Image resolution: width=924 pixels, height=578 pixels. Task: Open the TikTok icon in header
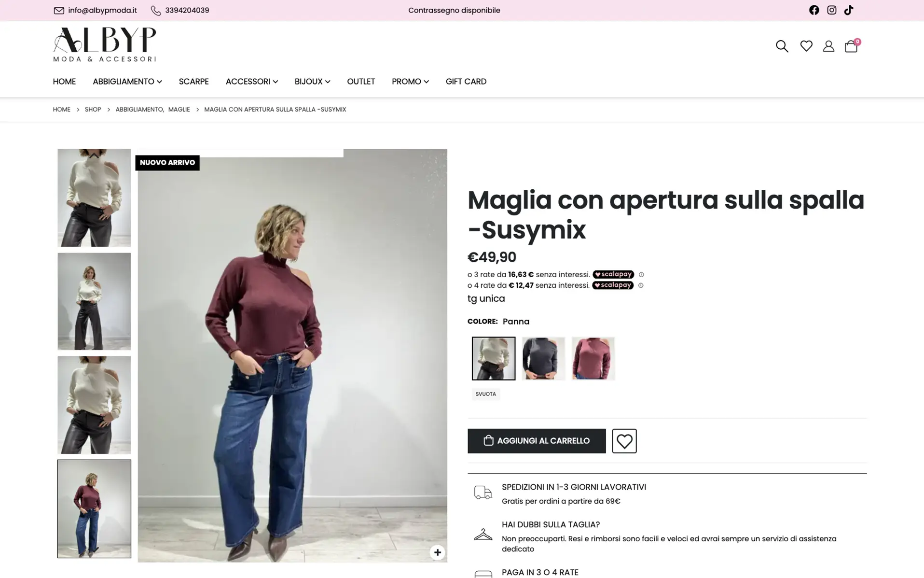tap(849, 10)
